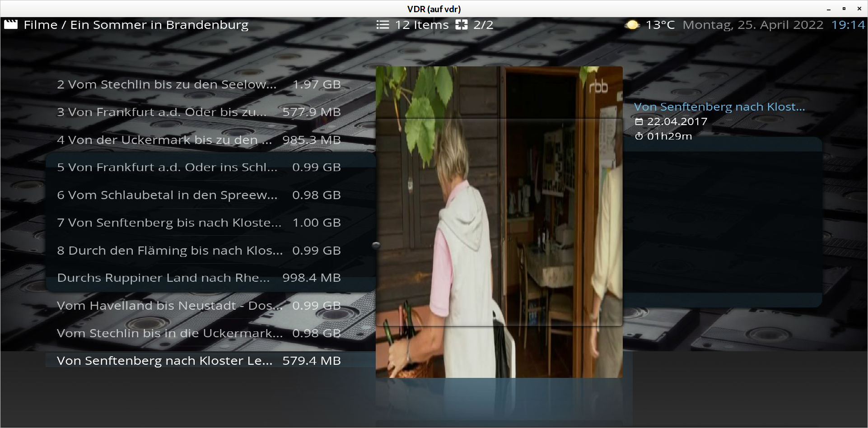
Task: Maximize the VDR window
Action: [x=844, y=9]
